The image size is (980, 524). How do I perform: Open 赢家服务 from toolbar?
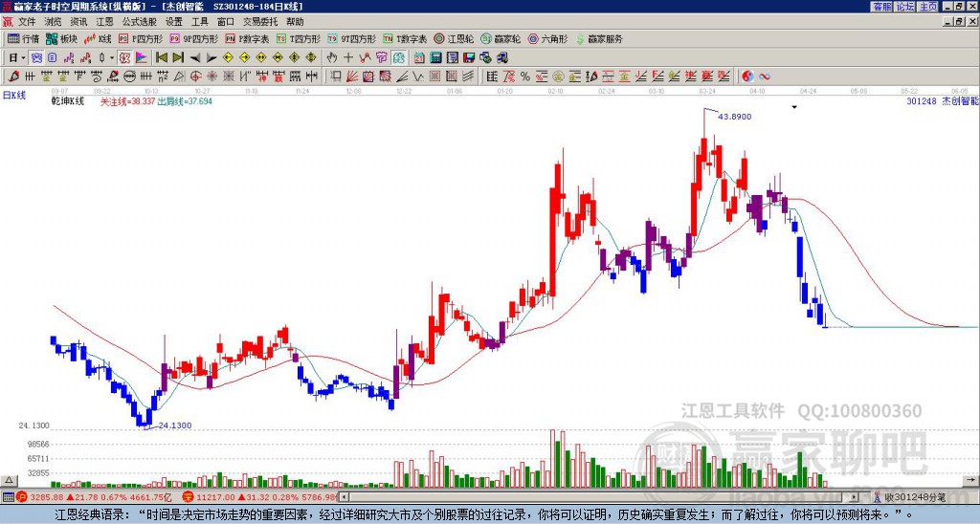(x=599, y=38)
